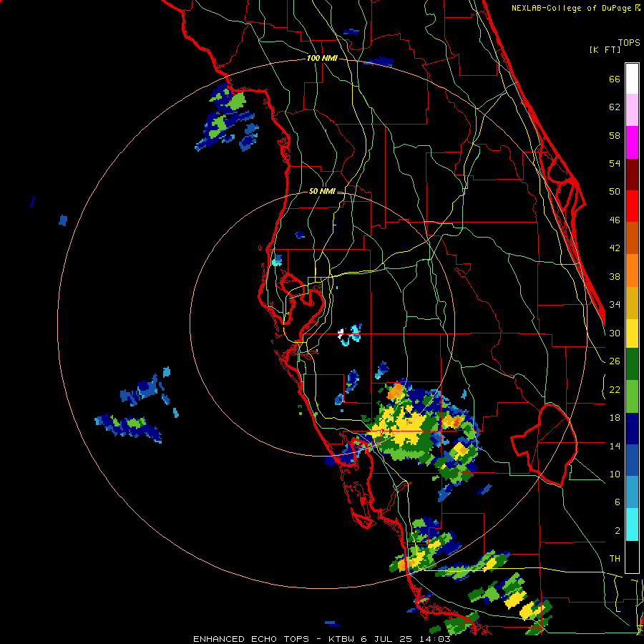Screen dimensions: 644x644
Task: Select the medium blue legend band
Action: (x=632, y=460)
